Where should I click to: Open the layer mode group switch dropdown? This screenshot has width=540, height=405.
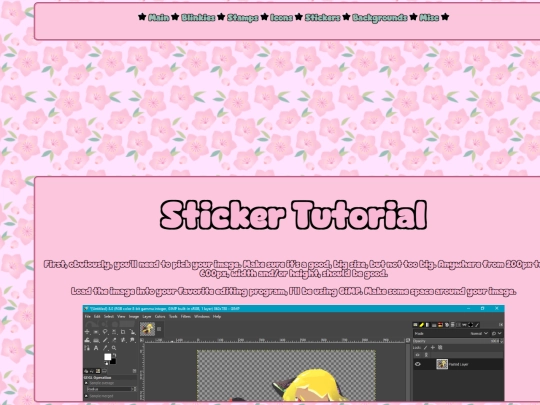[x=497, y=333]
